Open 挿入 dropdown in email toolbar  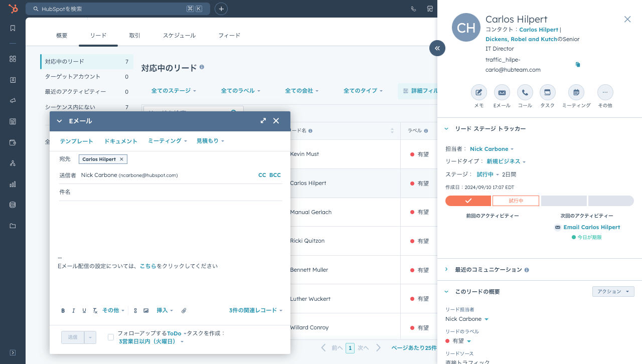click(165, 311)
